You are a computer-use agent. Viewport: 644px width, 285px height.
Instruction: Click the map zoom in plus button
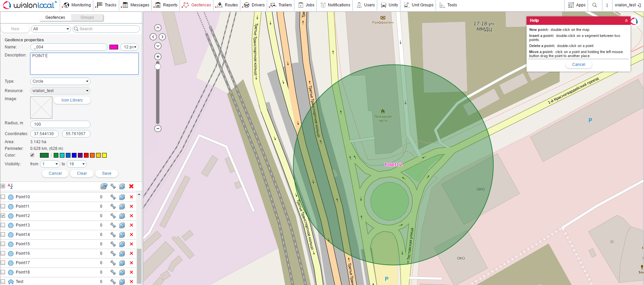pos(158,56)
